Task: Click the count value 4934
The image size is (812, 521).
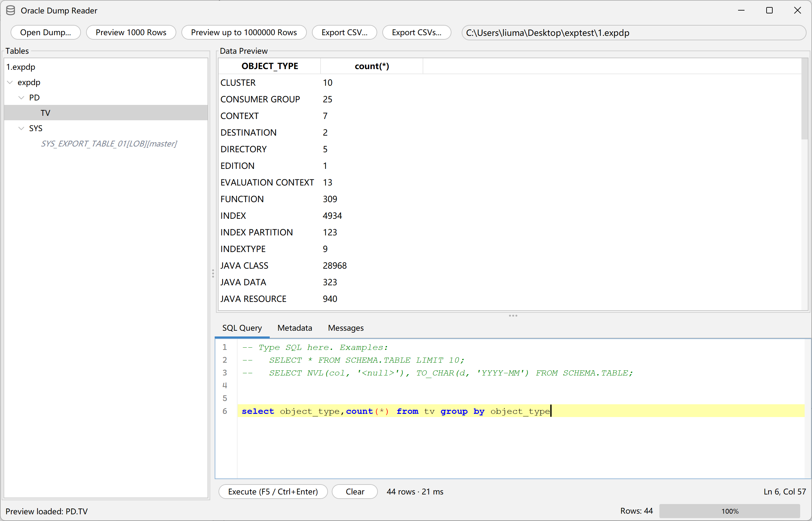Action: point(332,216)
